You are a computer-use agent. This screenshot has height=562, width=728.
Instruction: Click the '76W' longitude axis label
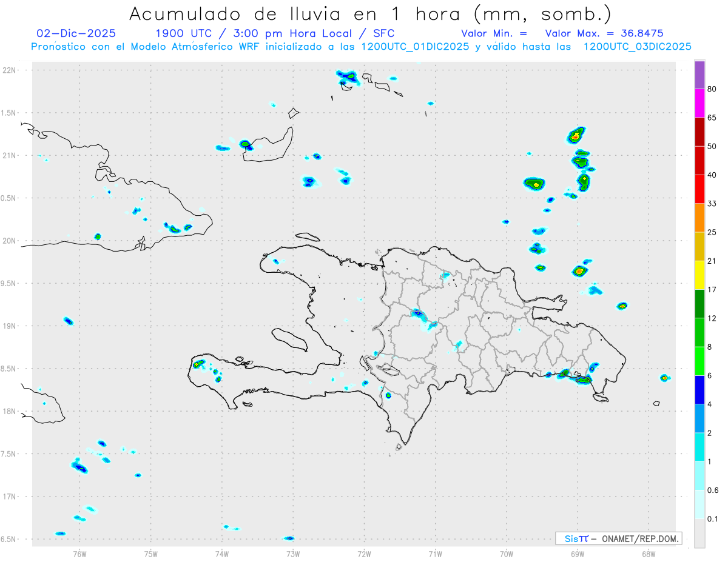coord(79,554)
